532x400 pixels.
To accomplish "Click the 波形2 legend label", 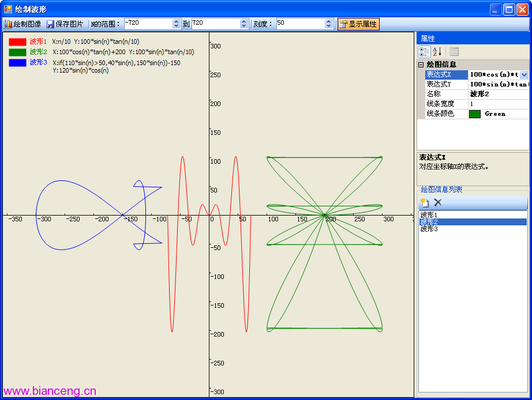I will pos(38,52).
